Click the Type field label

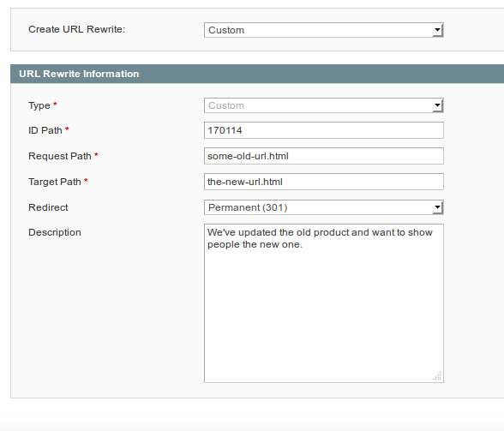[x=39, y=105]
